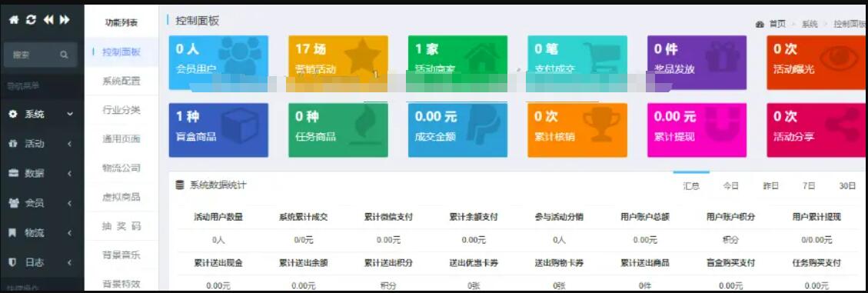The height and width of the screenshot is (293, 868).
Task: Expand the 物流 menu arrow
Action: point(70,232)
